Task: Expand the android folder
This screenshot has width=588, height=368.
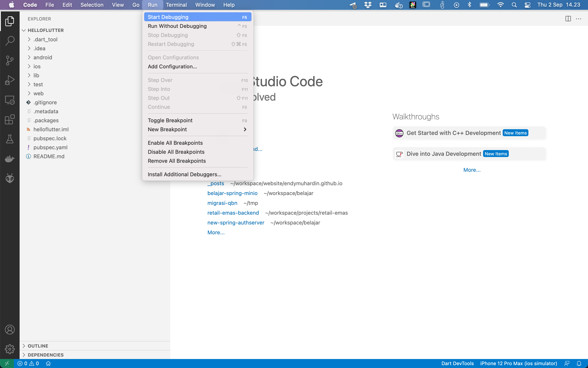Action: (42, 57)
